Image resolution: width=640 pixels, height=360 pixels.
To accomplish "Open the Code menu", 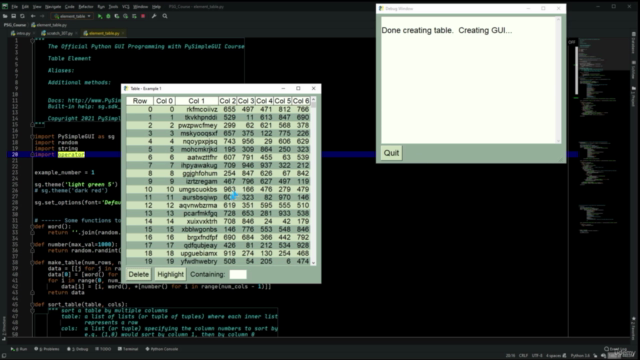I will coord(69,7).
